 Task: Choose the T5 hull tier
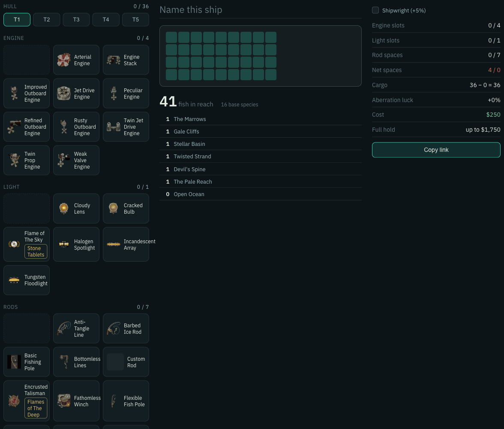click(x=135, y=20)
